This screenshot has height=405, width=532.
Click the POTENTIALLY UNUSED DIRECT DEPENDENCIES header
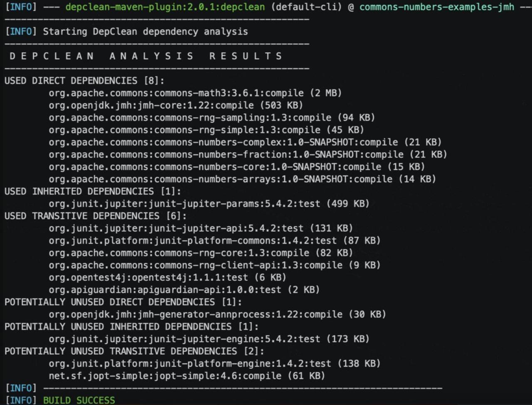(x=123, y=302)
